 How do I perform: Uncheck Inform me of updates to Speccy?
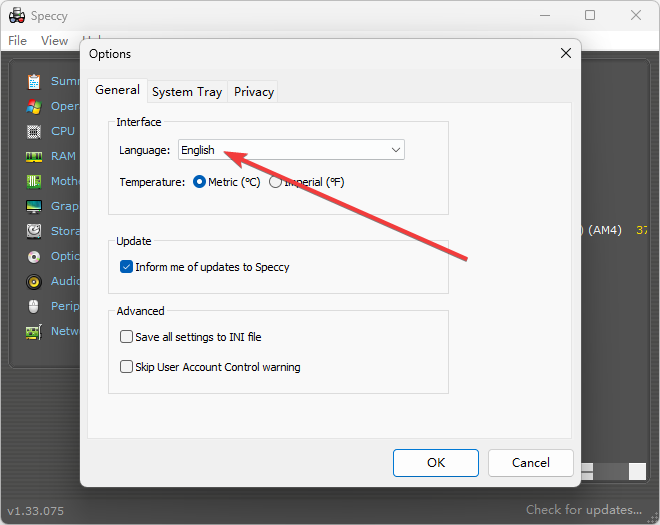point(205,267)
